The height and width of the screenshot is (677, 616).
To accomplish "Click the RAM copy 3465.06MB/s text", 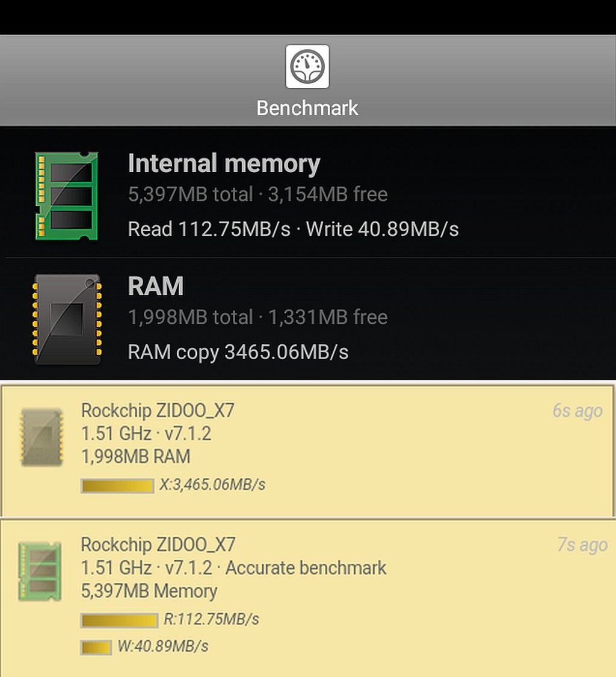I will [x=238, y=352].
